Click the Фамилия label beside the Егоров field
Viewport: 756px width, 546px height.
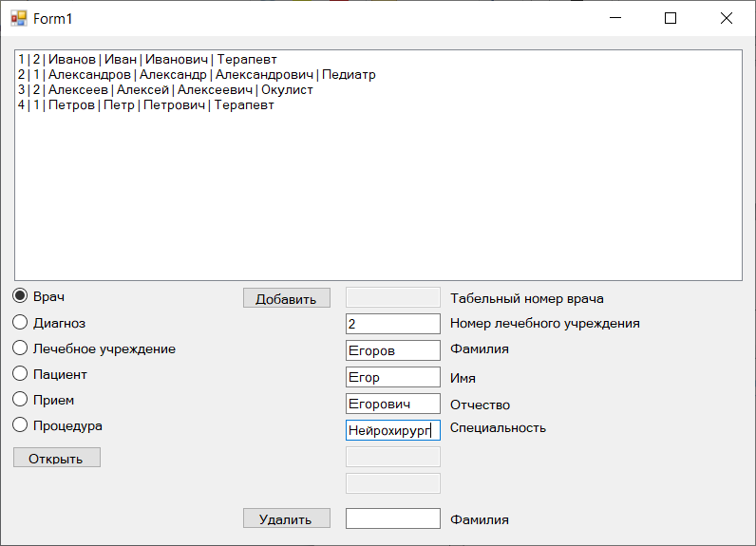tap(480, 348)
